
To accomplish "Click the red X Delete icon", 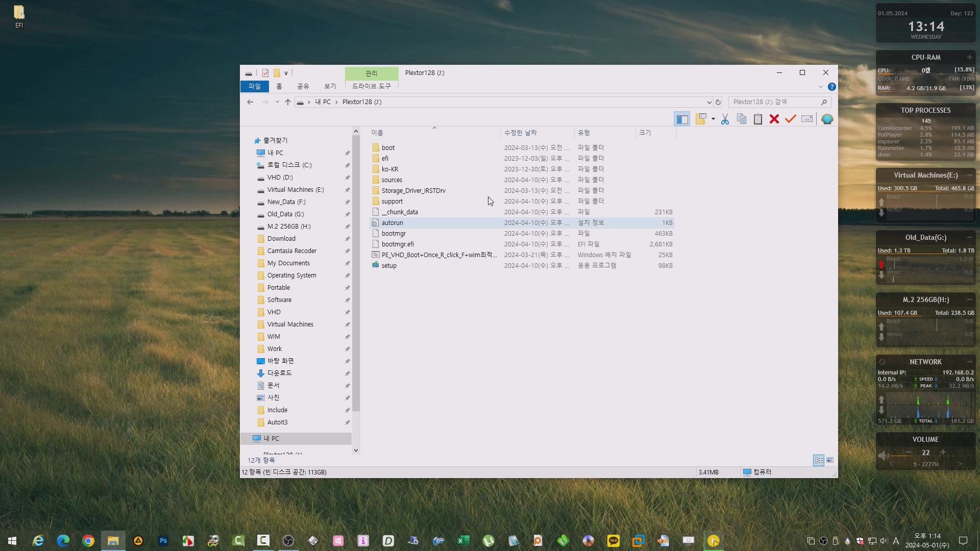I will tap(774, 119).
